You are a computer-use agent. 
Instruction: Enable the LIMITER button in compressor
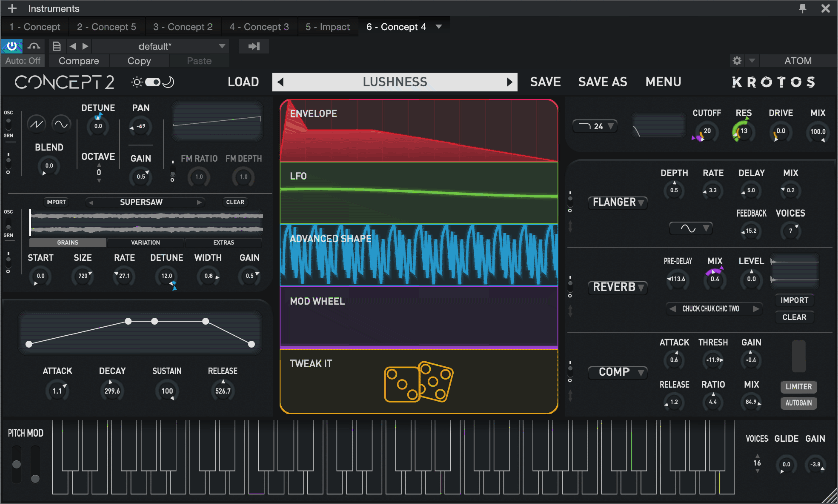point(798,387)
